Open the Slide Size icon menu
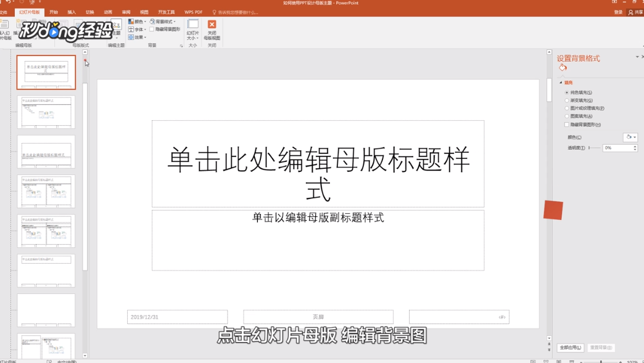Screen dimensions: 644x363 pyautogui.click(x=192, y=24)
